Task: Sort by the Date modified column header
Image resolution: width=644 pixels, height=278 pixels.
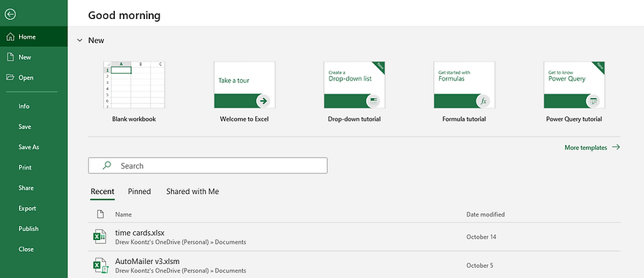Action: [x=485, y=214]
